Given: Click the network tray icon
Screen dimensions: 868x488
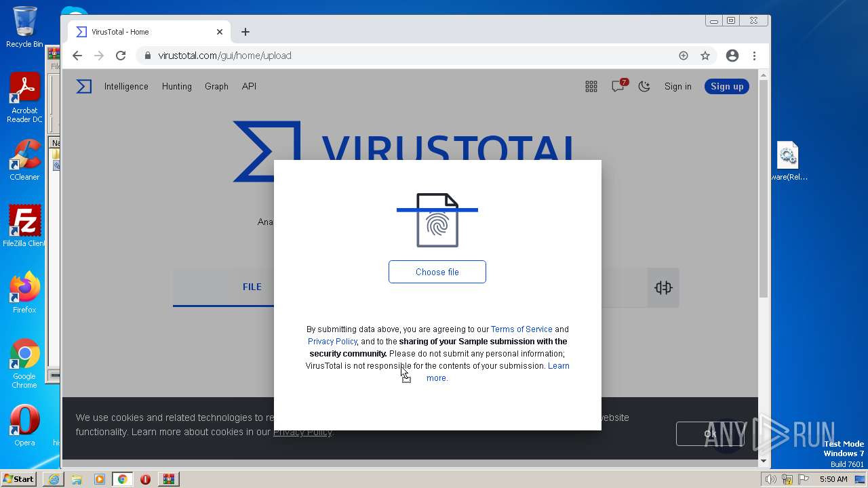Looking at the screenshot, I should point(787,479).
